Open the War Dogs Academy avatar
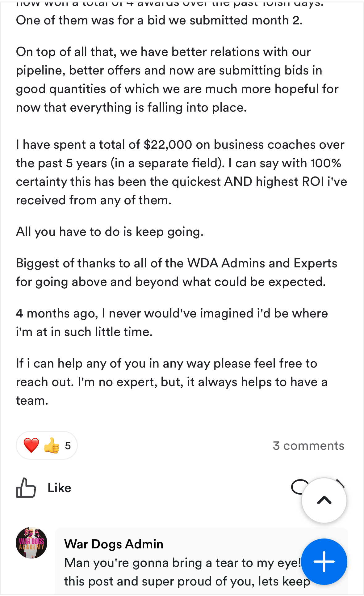The height and width of the screenshot is (596, 364). [31, 543]
